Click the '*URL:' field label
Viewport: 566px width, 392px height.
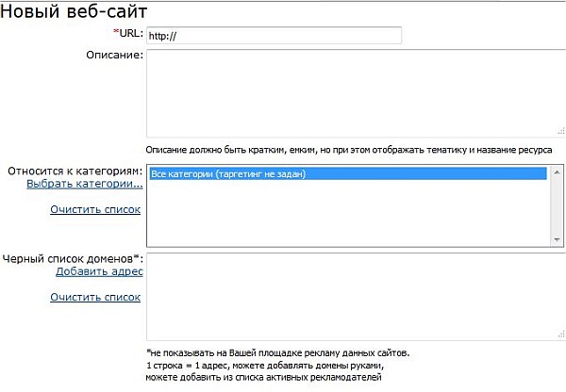pyautogui.click(x=126, y=34)
